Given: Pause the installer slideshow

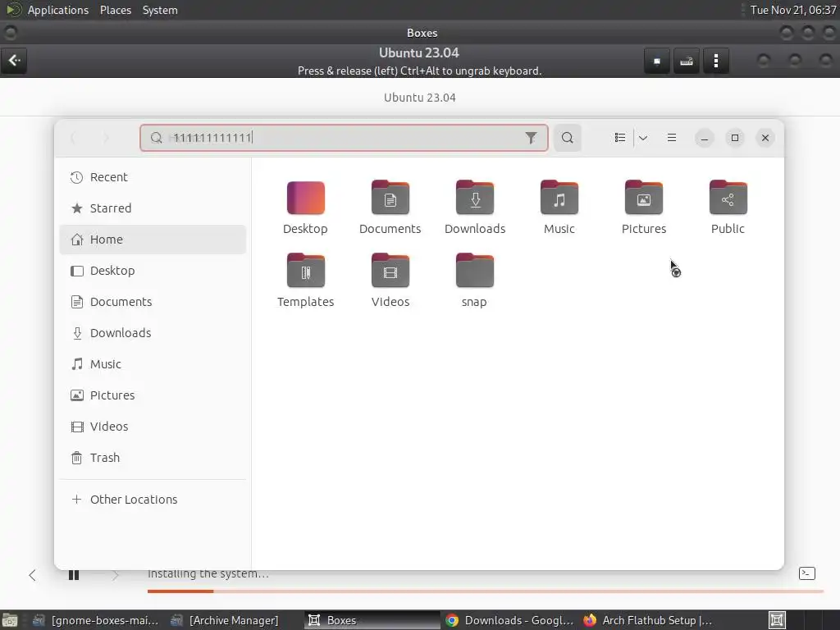Looking at the screenshot, I should tap(74, 575).
